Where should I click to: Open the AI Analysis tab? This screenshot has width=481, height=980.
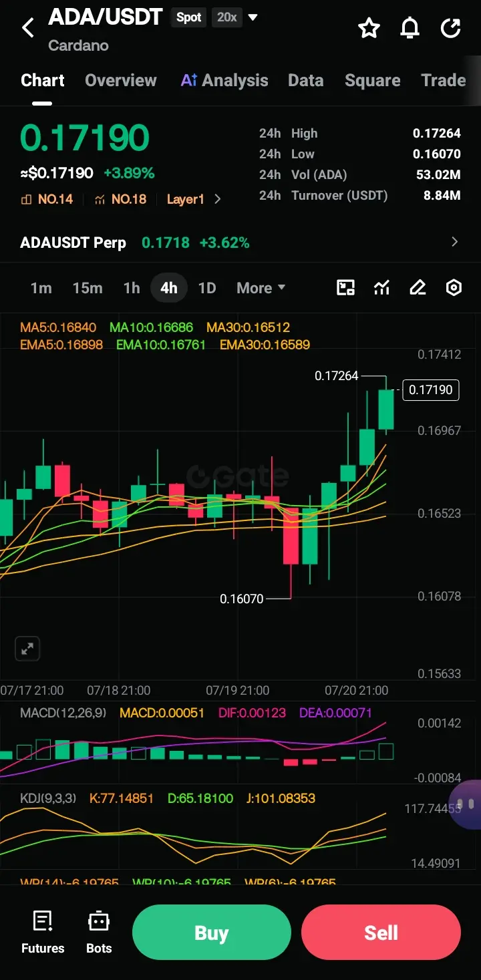[x=224, y=81]
